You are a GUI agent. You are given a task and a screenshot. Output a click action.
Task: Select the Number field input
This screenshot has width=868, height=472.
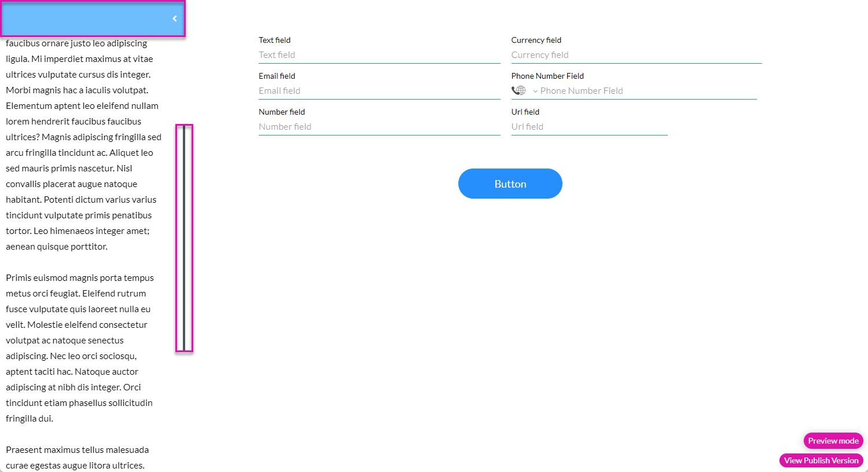(379, 127)
